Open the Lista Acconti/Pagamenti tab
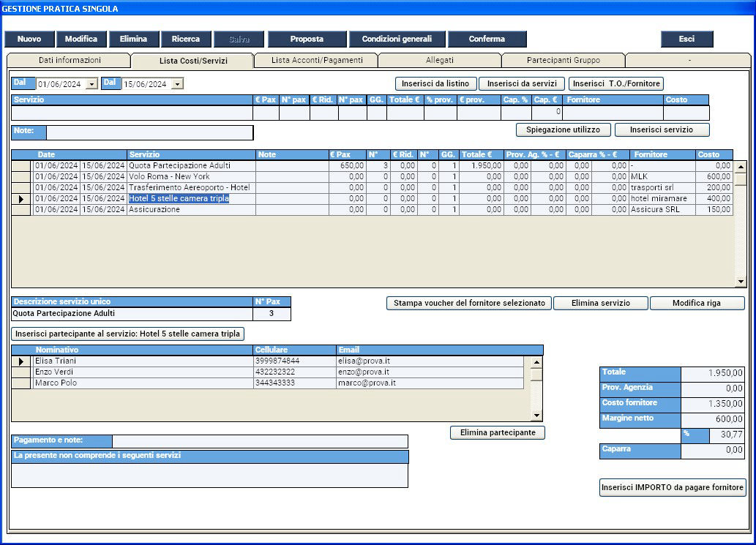Image resolution: width=756 pixels, height=545 pixels. coord(316,60)
